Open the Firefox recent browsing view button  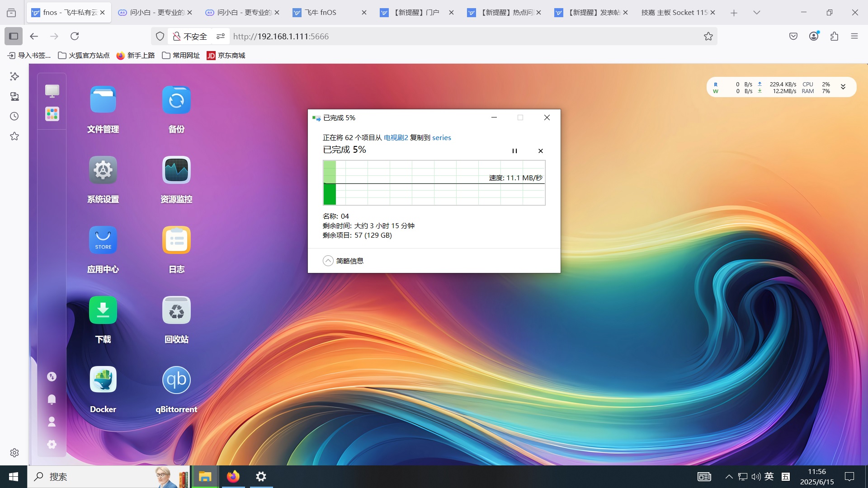[x=11, y=13]
